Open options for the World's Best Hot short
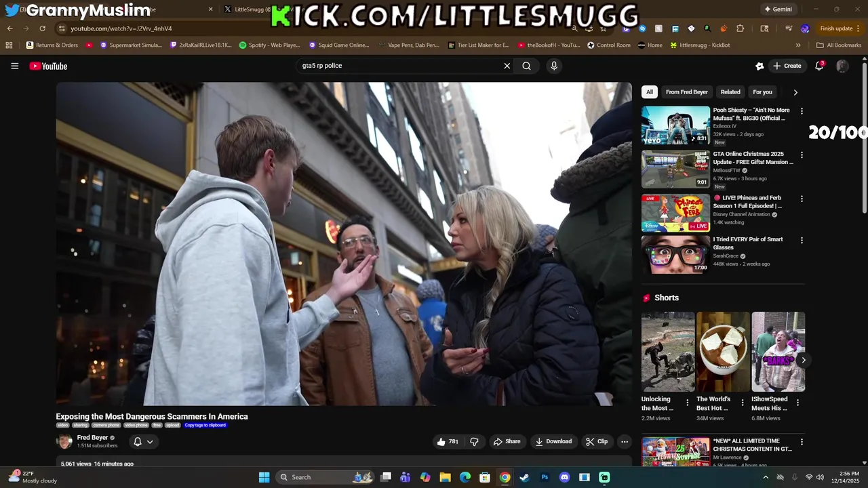Screen dimensions: 868x488 743,403
